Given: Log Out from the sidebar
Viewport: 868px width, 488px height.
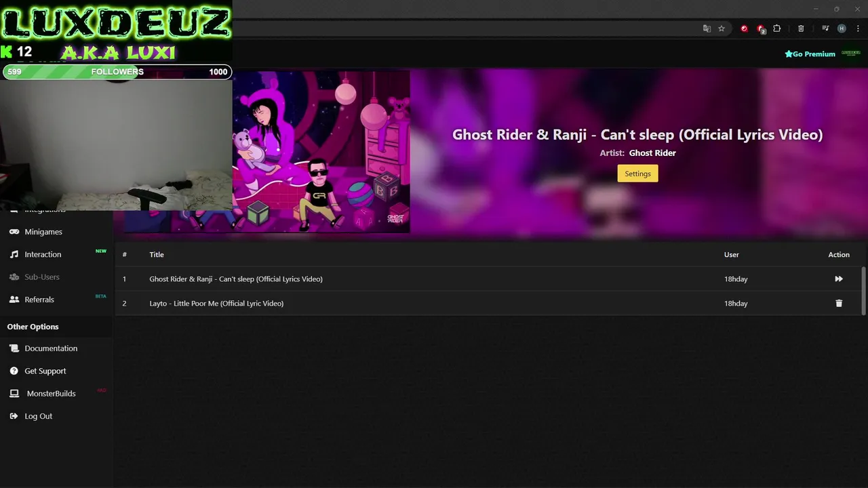Looking at the screenshot, I should coord(38,416).
